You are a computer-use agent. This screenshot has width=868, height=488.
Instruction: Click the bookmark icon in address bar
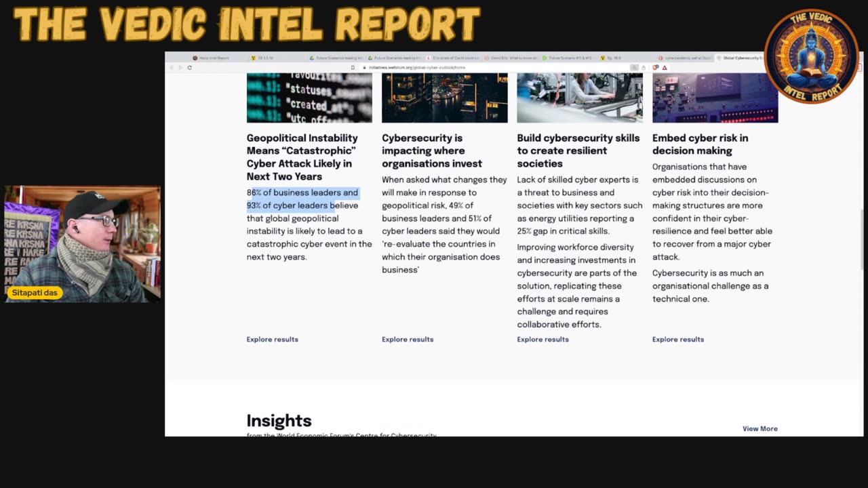353,67
